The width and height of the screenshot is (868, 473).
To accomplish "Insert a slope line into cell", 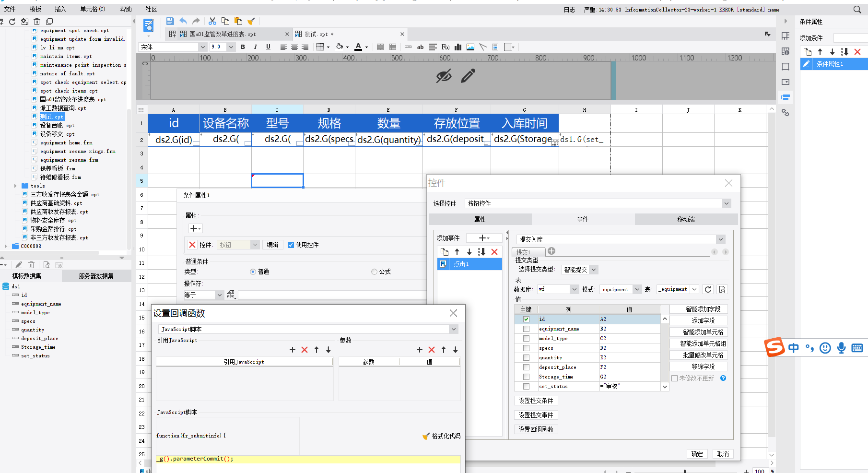I will click(x=483, y=47).
